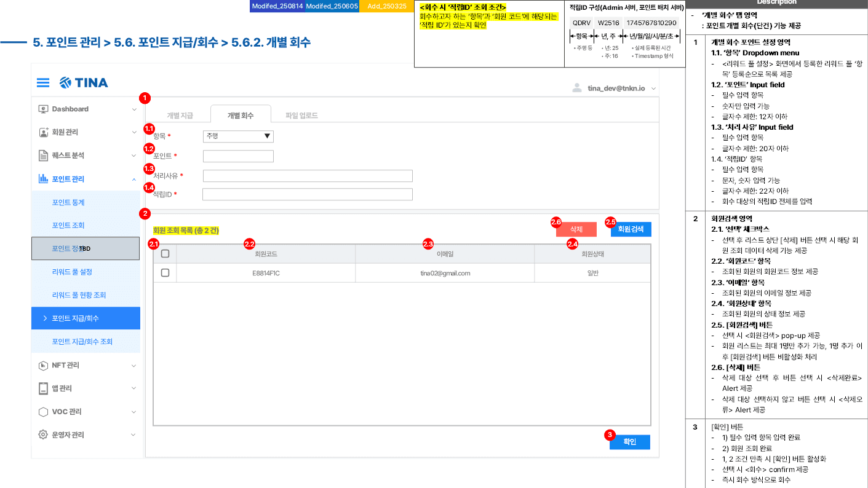This screenshot has height=488, width=868.
Task: Focus the 처리사유 input field
Action: click(x=308, y=176)
